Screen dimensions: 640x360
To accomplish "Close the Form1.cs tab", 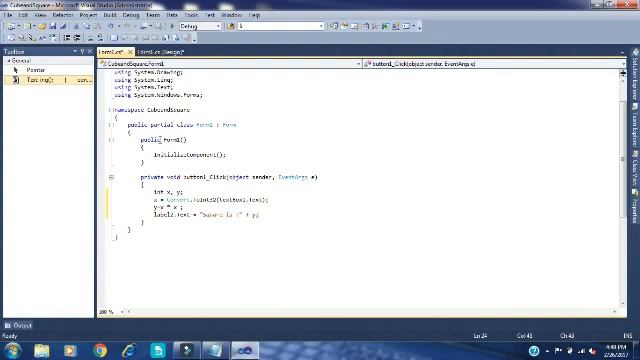I will 130,52.
